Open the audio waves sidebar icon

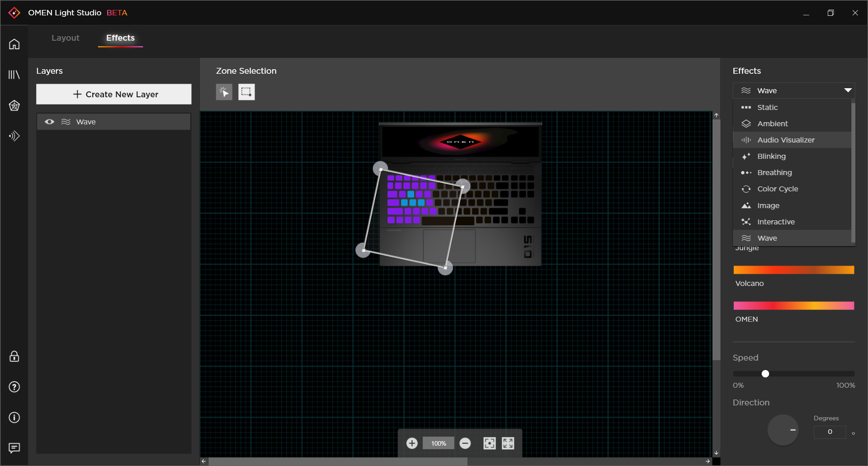pyautogui.click(x=14, y=136)
